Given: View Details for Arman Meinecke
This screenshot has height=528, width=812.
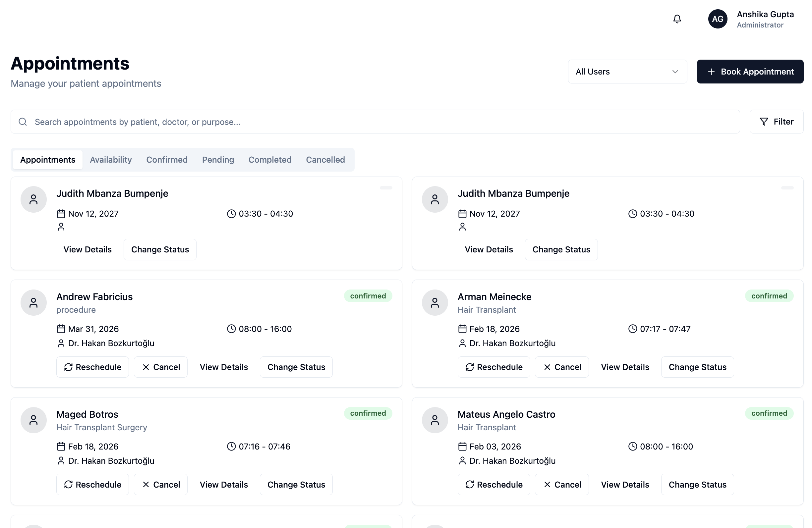Looking at the screenshot, I should (625, 367).
